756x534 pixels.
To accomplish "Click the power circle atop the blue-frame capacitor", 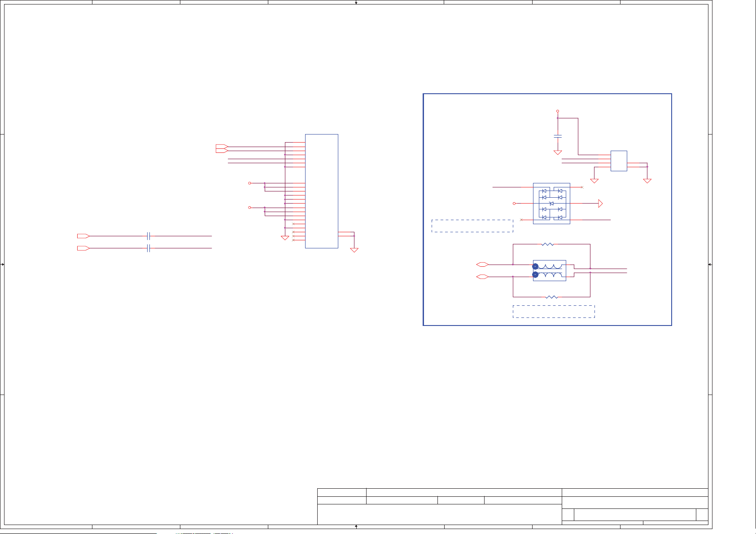I will tap(558, 111).
